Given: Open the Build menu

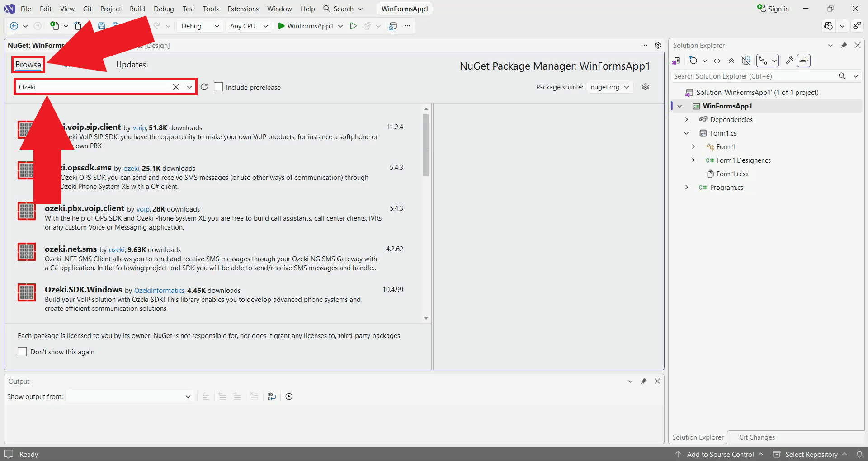Looking at the screenshot, I should (137, 9).
